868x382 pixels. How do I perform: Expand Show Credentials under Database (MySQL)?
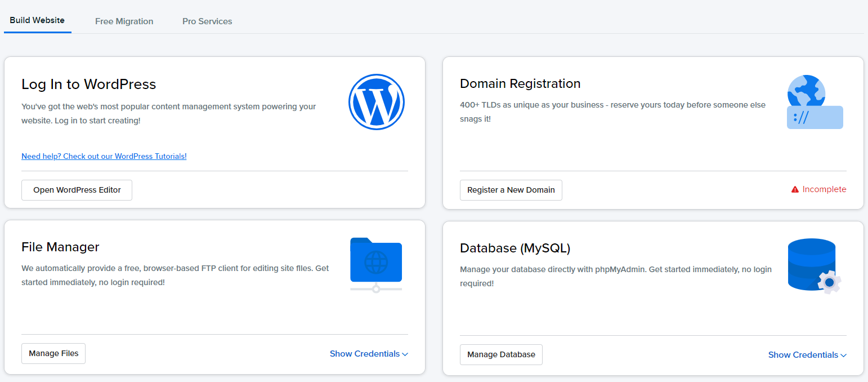[807, 355]
